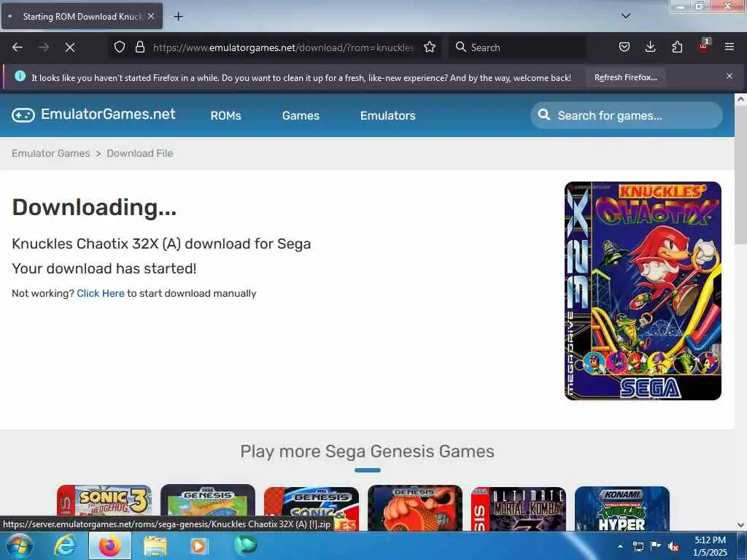The height and width of the screenshot is (560, 747).
Task: Bookmark this page with the star icon
Action: (x=430, y=47)
